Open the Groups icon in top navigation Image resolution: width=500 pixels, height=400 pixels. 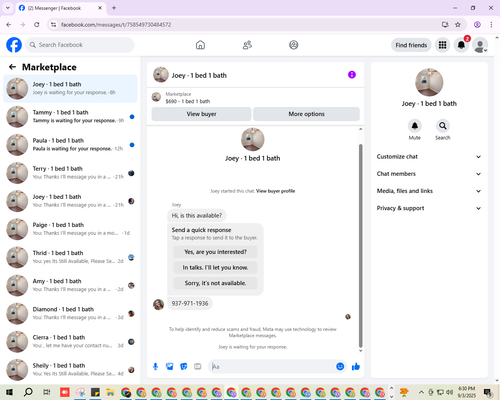pos(294,45)
